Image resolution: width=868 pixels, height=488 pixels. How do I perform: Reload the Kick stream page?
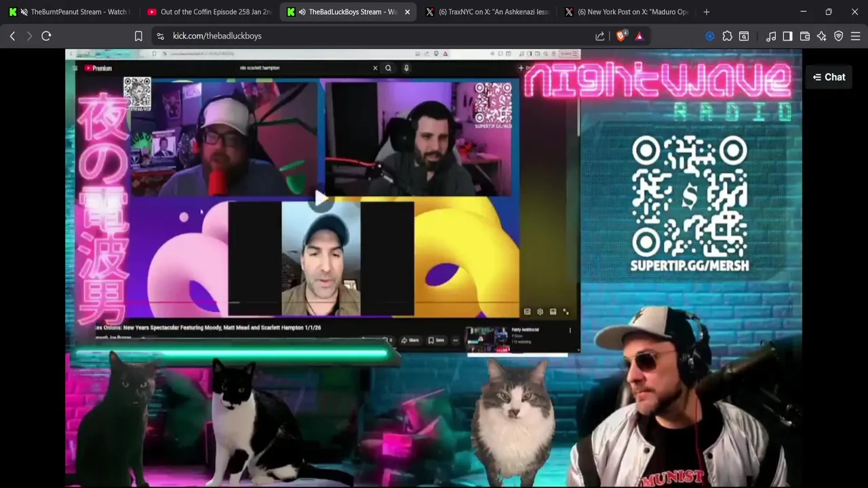(x=46, y=36)
